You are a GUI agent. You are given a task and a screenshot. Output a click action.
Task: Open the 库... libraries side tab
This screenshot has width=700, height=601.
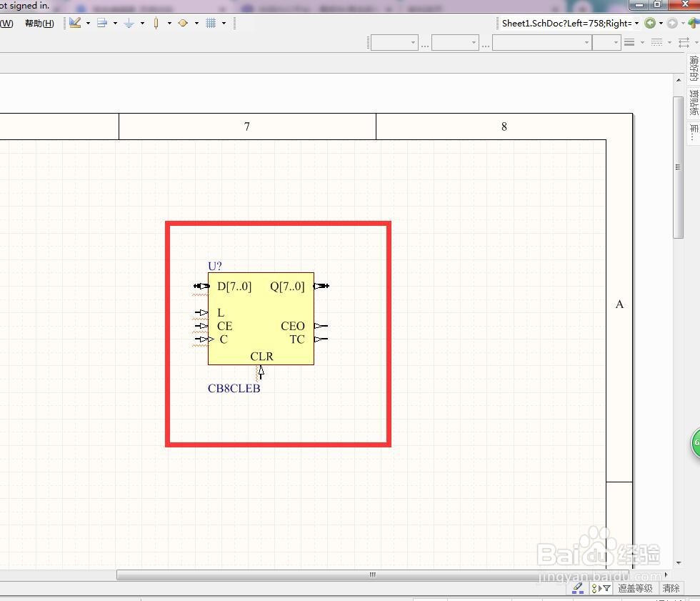coord(694,132)
